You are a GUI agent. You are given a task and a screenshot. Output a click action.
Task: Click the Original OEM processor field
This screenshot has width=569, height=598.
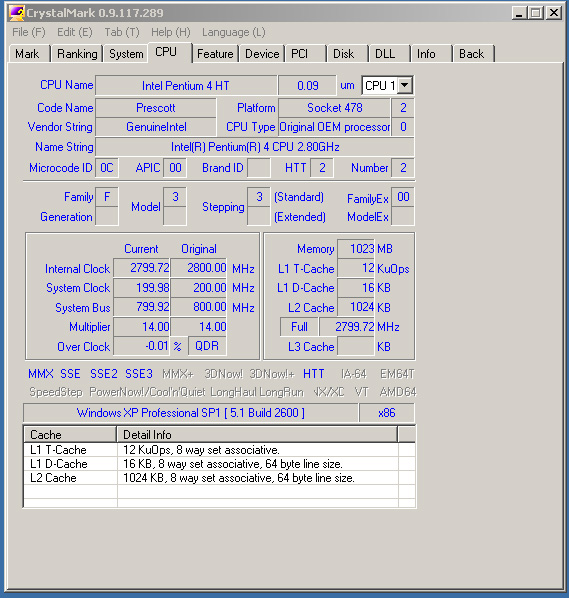coord(334,127)
